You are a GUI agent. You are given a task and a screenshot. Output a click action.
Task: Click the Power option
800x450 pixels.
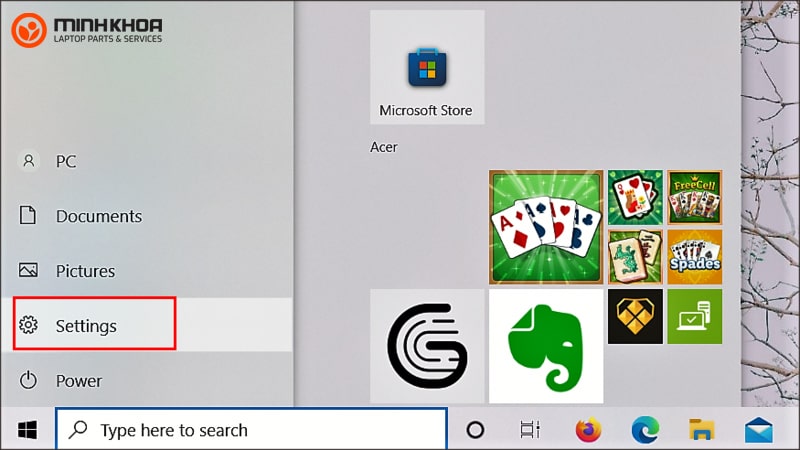pyautogui.click(x=147, y=381)
